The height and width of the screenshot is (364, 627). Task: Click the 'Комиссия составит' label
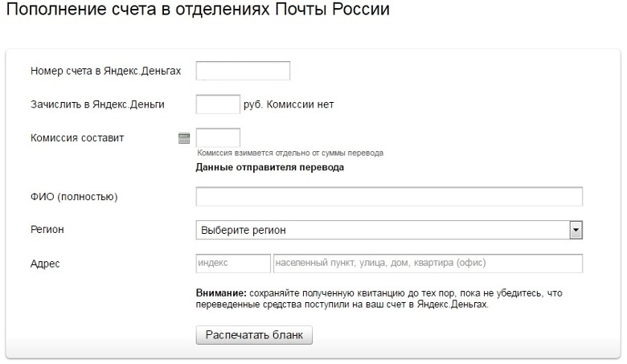(x=77, y=137)
